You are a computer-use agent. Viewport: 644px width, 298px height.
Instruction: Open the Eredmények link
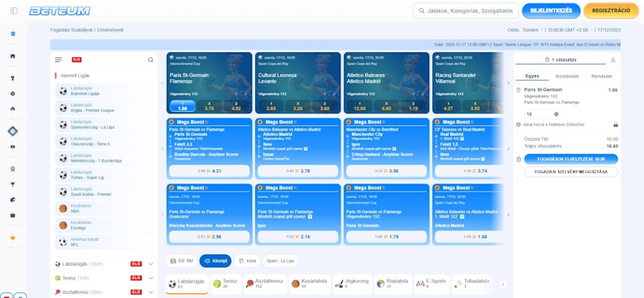(110, 30)
